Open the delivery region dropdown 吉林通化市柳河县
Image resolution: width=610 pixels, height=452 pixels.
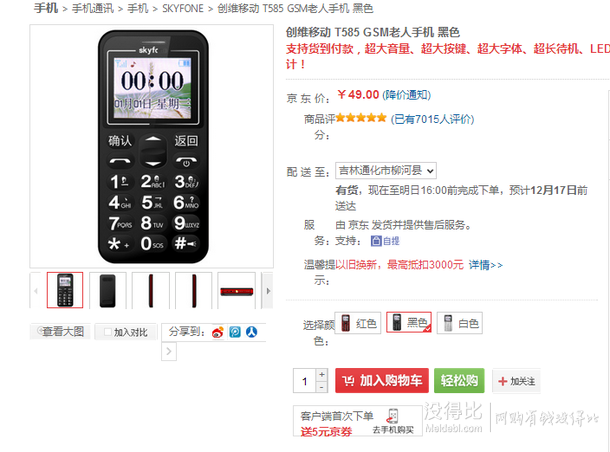386,170
